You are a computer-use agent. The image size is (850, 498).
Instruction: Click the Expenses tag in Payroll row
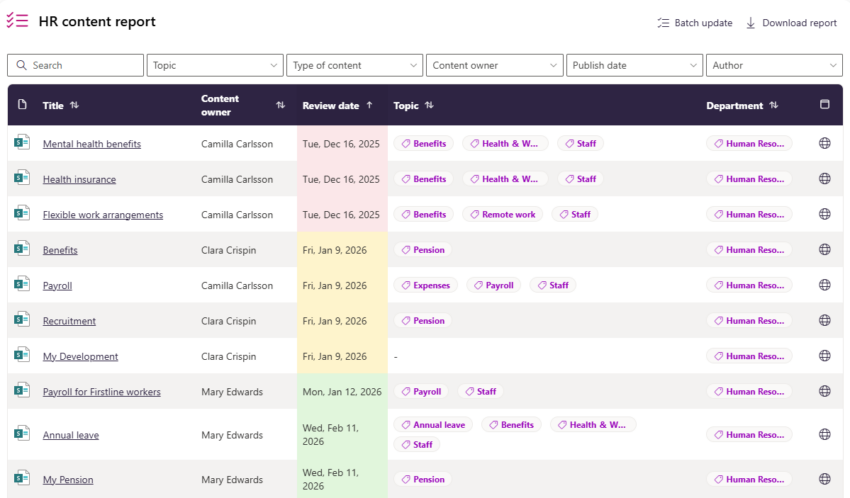click(x=425, y=285)
